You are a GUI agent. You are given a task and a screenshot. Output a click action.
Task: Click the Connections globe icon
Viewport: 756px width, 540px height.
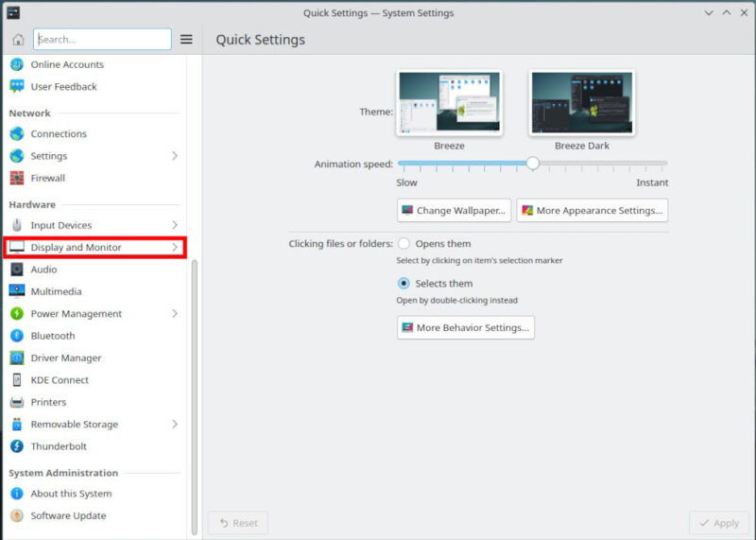[17, 133]
